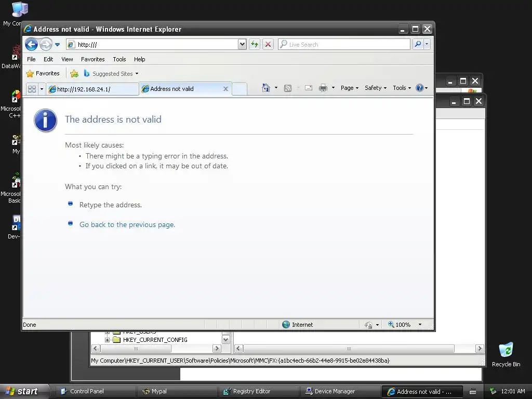Click Registry tree scroll right arrow
This screenshot has width=532, height=399.
(217, 349)
